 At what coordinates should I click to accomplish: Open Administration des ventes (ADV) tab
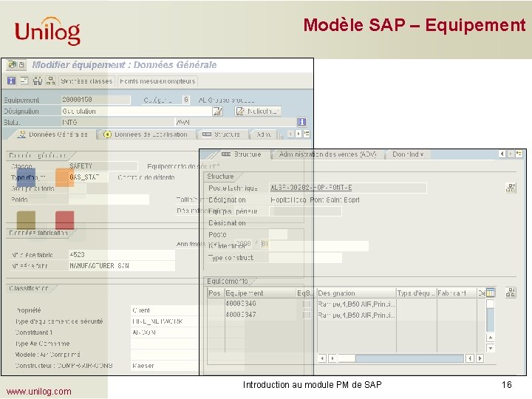click(x=327, y=154)
